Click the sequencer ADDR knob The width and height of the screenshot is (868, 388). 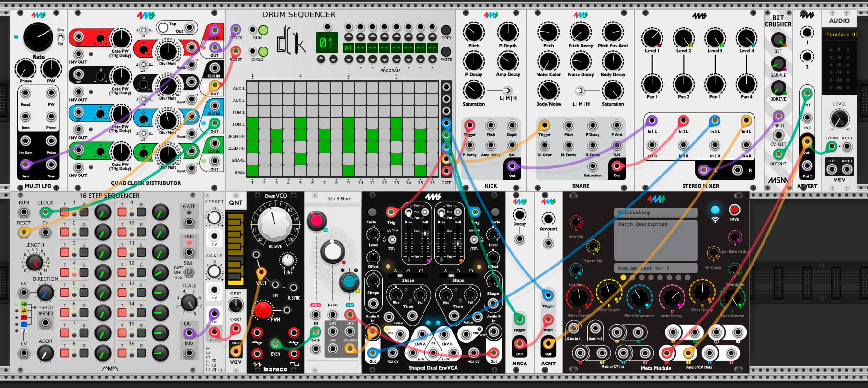click(45, 353)
